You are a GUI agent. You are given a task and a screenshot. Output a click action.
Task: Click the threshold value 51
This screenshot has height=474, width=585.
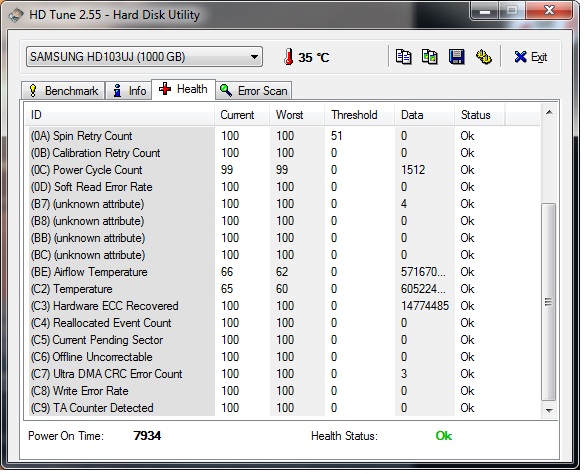tap(337, 135)
